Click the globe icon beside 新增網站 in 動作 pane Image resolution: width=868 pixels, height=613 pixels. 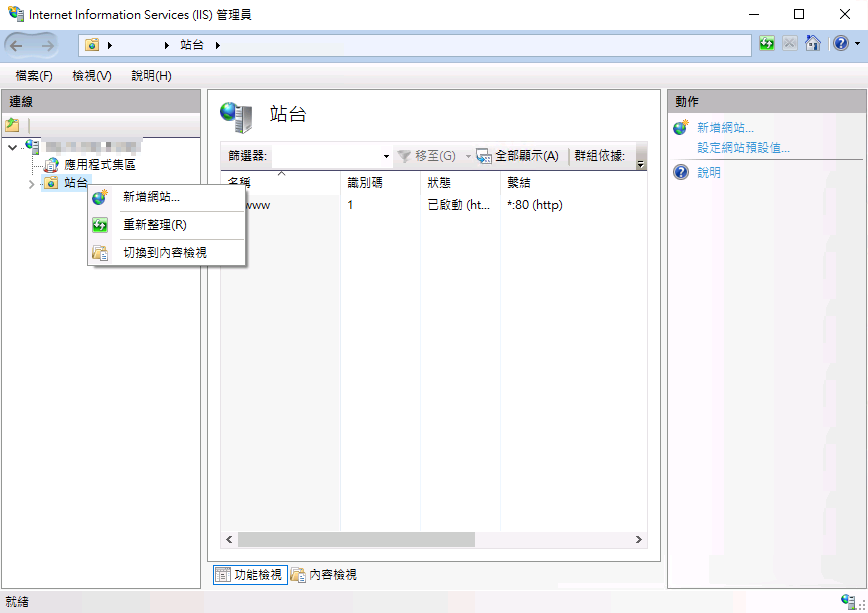(x=681, y=127)
